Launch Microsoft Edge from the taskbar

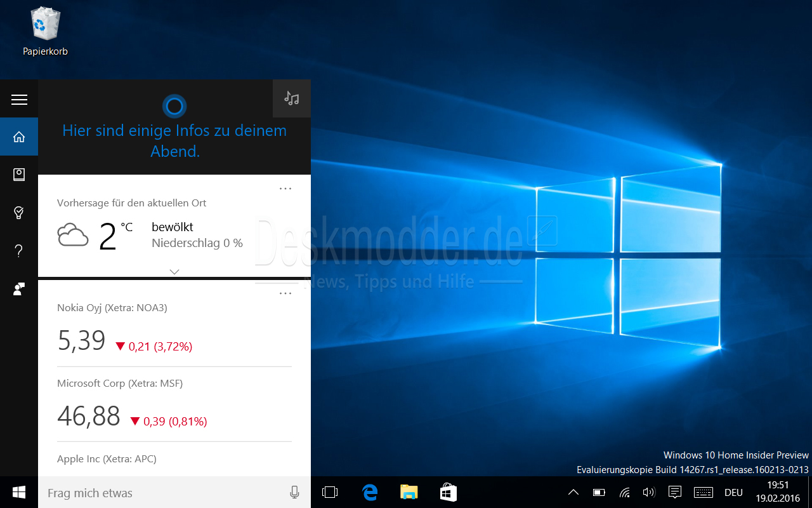(370, 492)
